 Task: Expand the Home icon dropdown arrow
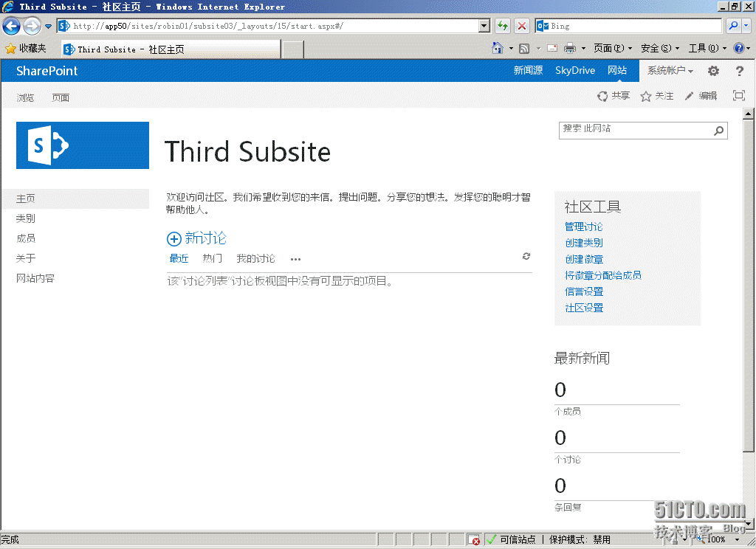[x=511, y=48]
